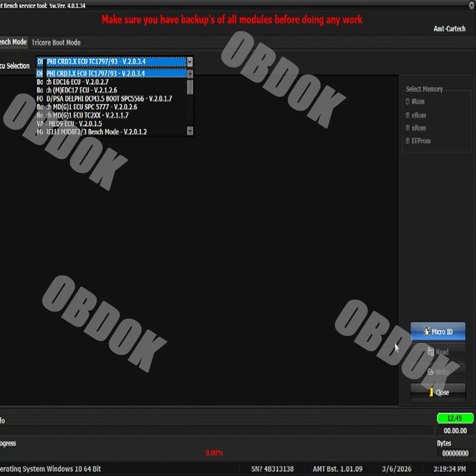The image size is (476, 476).
Task: Click the SN? 4B313138 status entry
Action: (x=272, y=469)
